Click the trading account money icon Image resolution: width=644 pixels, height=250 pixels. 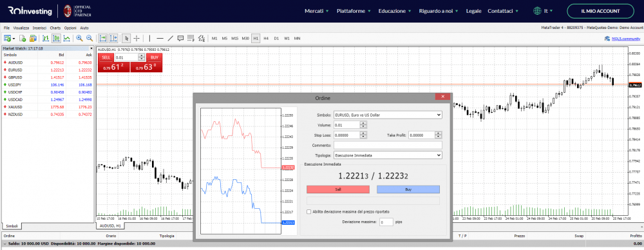tap(33, 38)
